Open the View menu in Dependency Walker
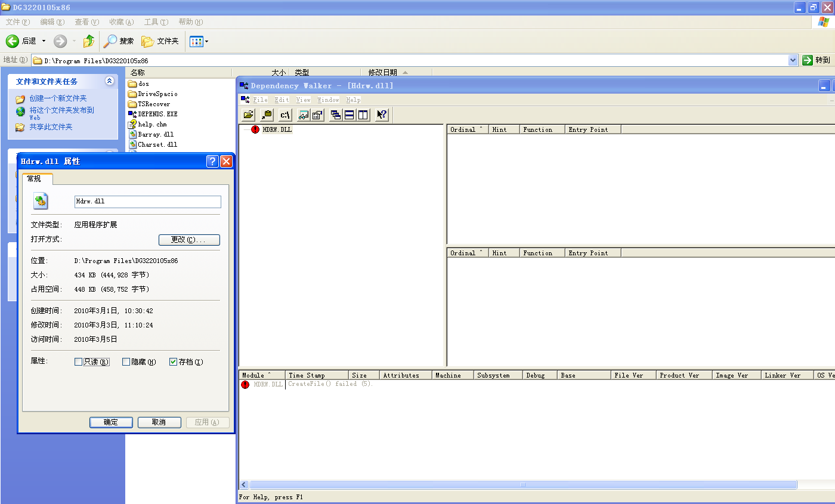The height and width of the screenshot is (504, 835). coord(303,100)
